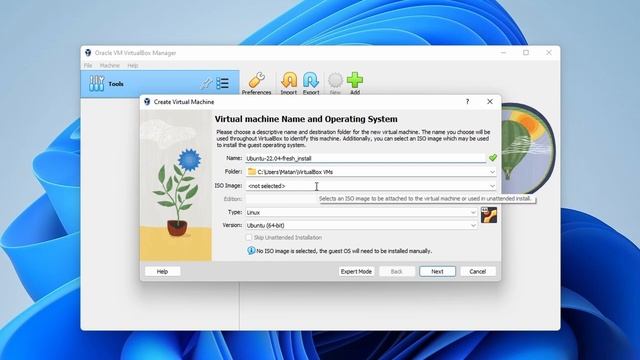Select the Tools item in sidebar
This screenshot has height=360, width=640.
click(x=160, y=84)
